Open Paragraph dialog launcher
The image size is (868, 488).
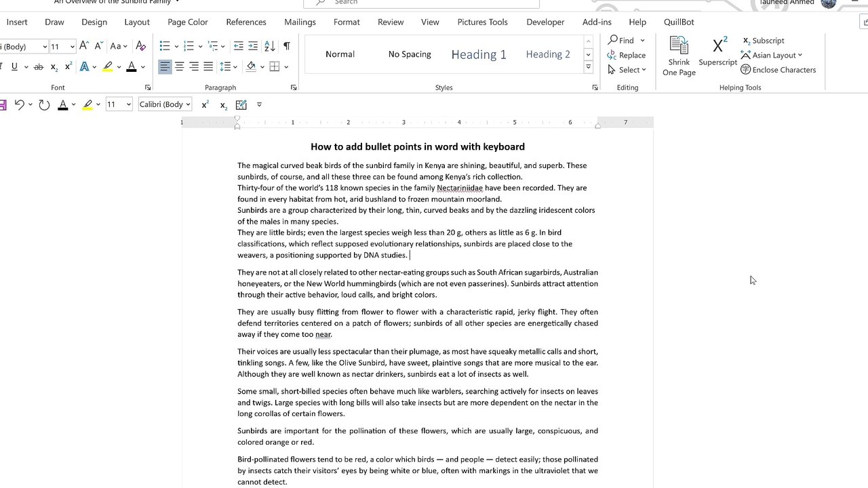tap(294, 87)
